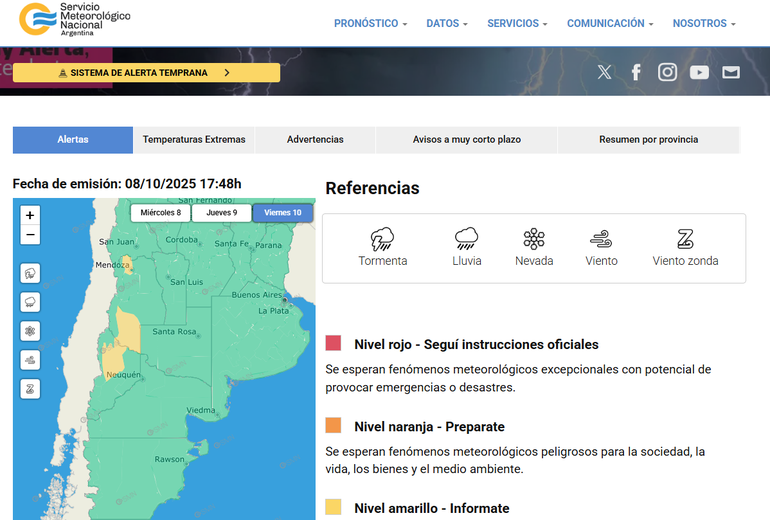The height and width of the screenshot is (520, 770).
Task: Expand the Datos dropdown menu
Action: click(447, 23)
